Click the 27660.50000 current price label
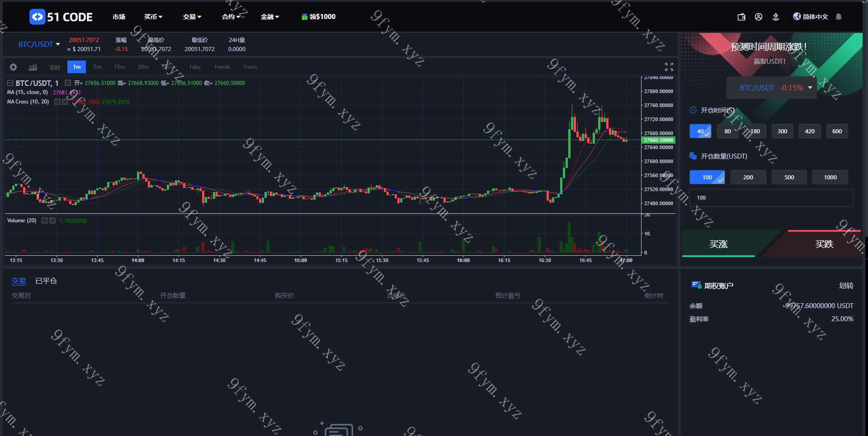Image resolution: width=868 pixels, height=436 pixels. (658, 140)
